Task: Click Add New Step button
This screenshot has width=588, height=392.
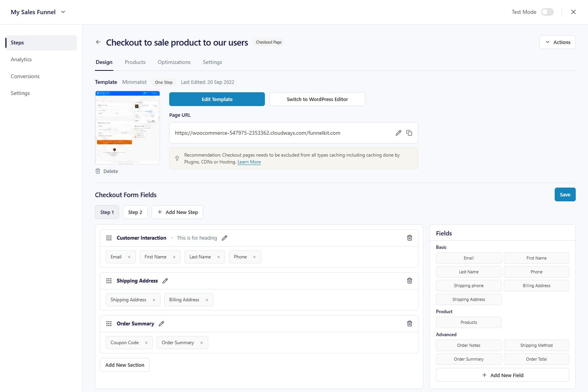Action: [x=177, y=212]
